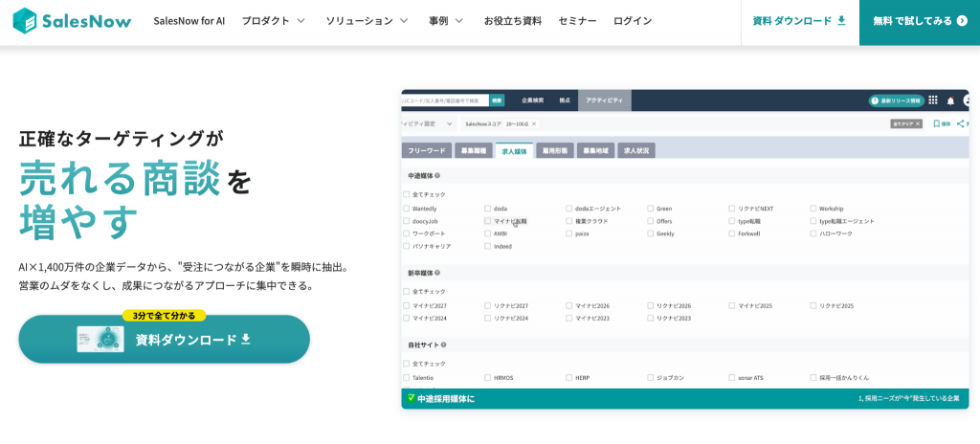Image resolution: width=980 pixels, height=444 pixels.
Task: Check the type転職エージェント checkbox
Action: click(813, 221)
